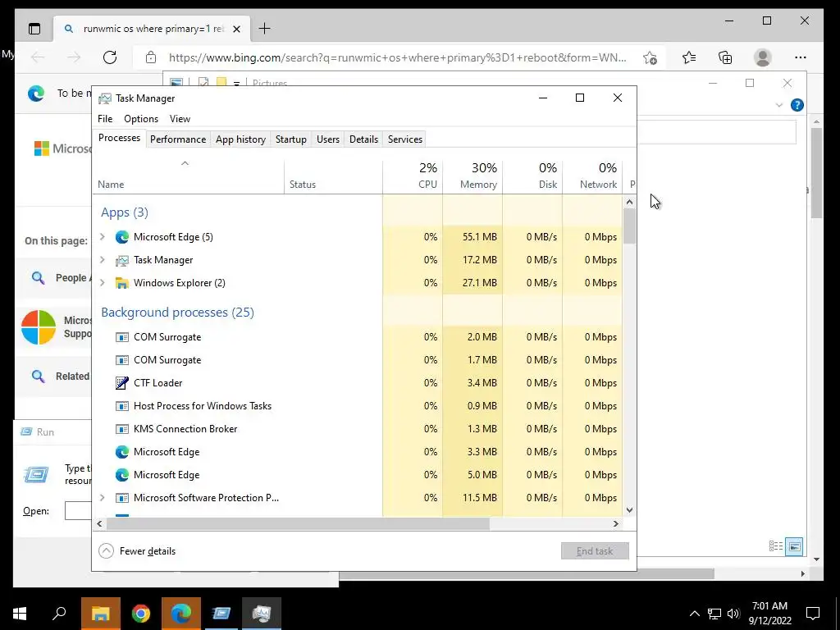This screenshot has width=840, height=630.
Task: Close the runwmic search tab in Edge
Action: 237,29
